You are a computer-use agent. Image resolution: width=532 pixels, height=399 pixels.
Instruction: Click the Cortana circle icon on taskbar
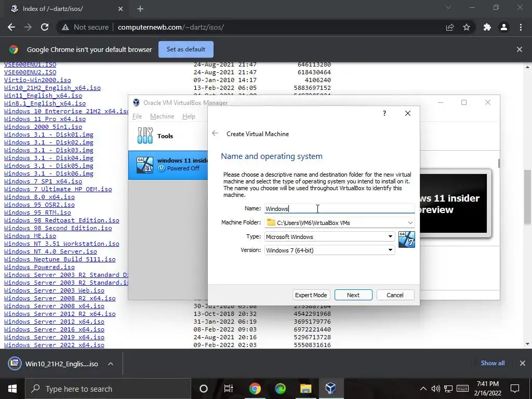(204, 389)
